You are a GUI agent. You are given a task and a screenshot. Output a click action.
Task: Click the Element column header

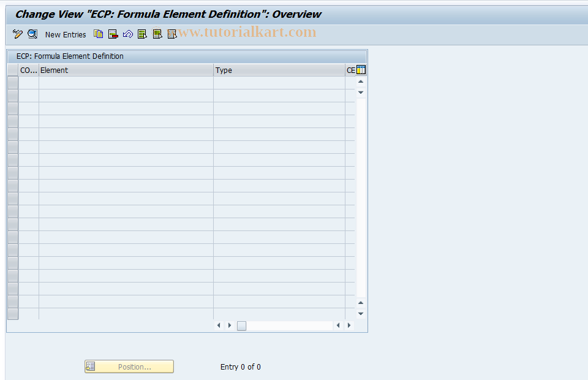coord(123,70)
